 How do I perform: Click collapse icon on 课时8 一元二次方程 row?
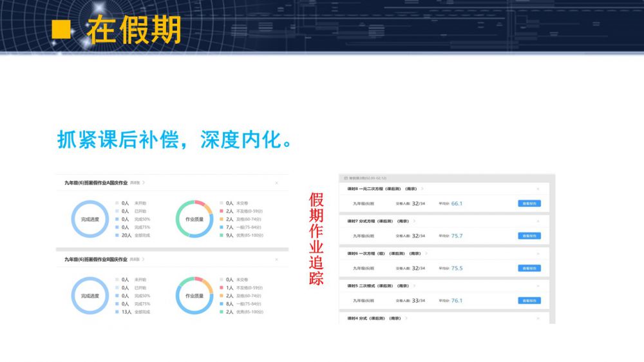538,189
